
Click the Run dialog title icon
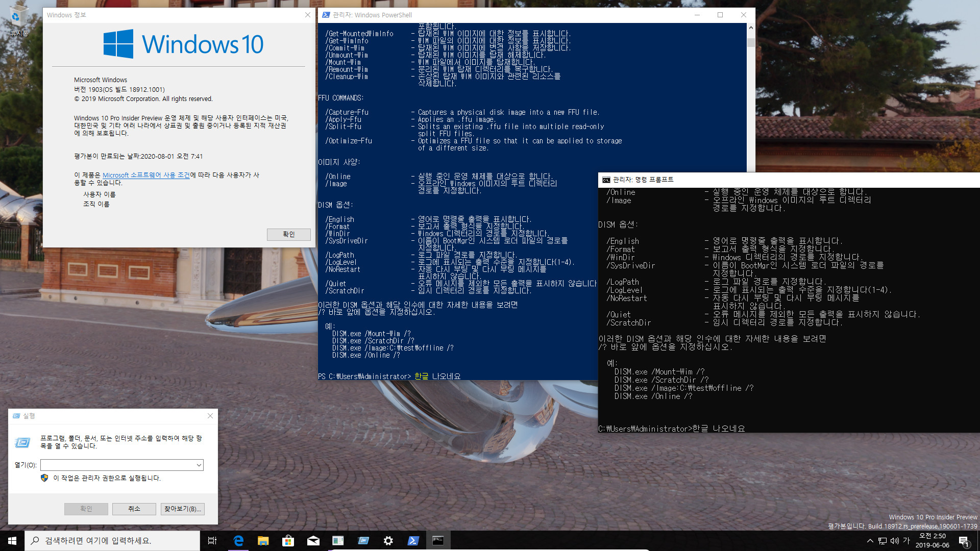pyautogui.click(x=16, y=416)
